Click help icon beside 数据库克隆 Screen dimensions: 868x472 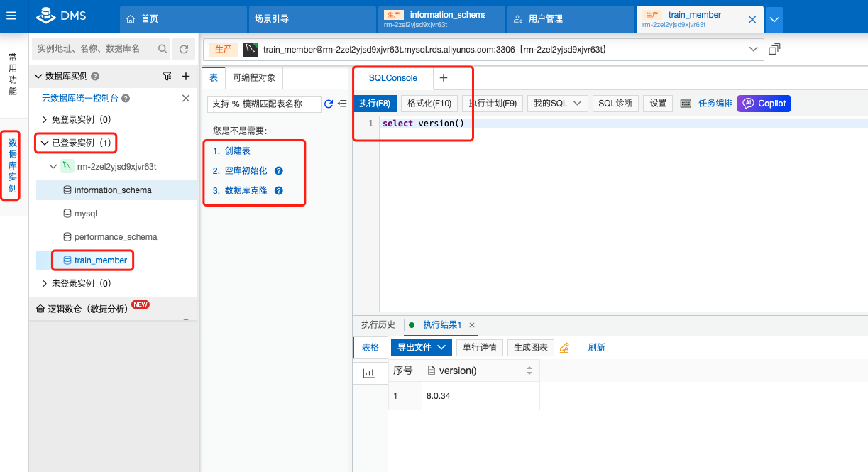pos(279,191)
